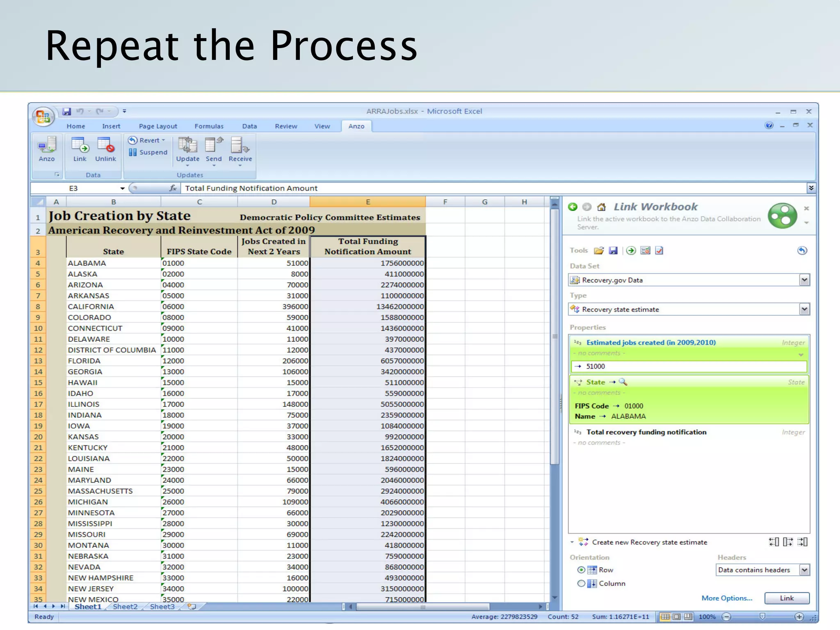This screenshot has width=840, height=630.
Task: Select Column orientation radio button
Action: [x=581, y=583]
